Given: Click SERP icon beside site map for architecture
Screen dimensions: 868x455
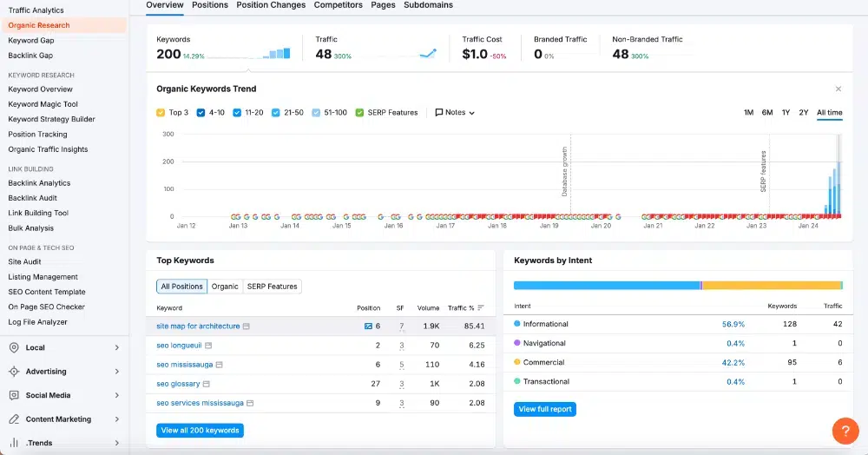Looking at the screenshot, I should click(x=247, y=326).
